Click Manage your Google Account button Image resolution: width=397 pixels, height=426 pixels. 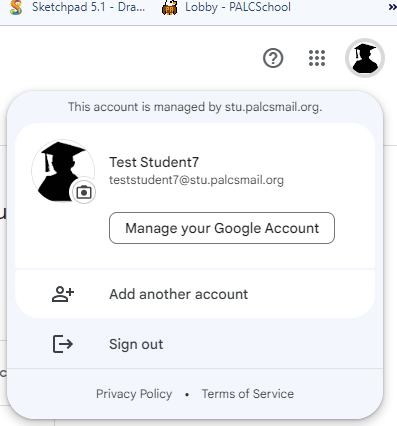tap(222, 228)
